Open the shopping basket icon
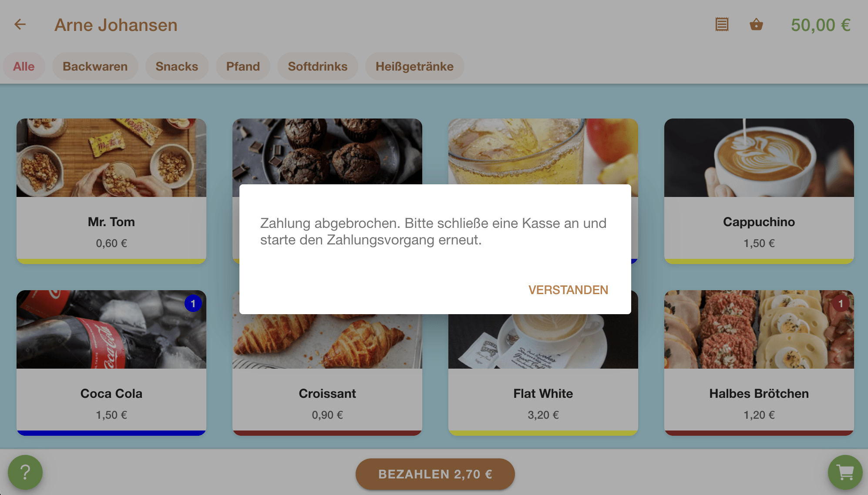Screen dimensions: 868x495 (756, 24)
